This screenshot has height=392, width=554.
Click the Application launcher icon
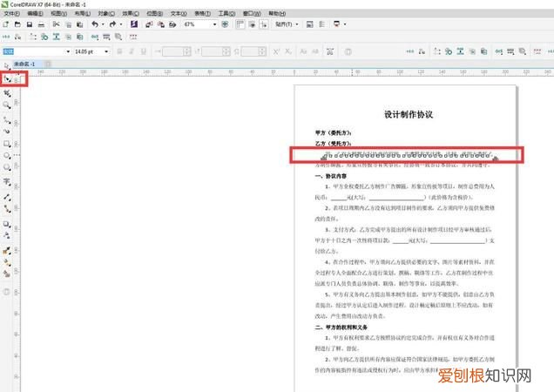click(x=337, y=24)
